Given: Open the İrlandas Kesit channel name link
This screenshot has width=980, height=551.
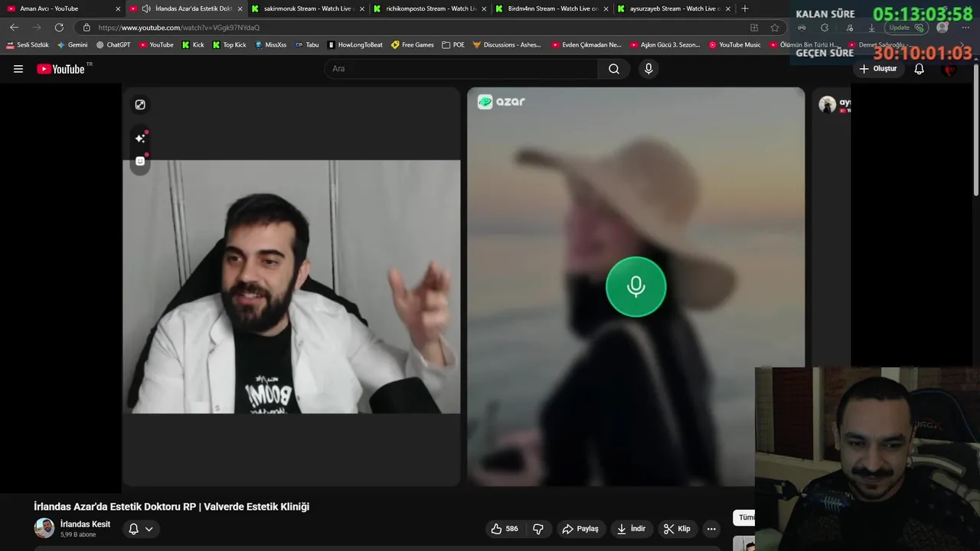Looking at the screenshot, I should tap(85, 524).
